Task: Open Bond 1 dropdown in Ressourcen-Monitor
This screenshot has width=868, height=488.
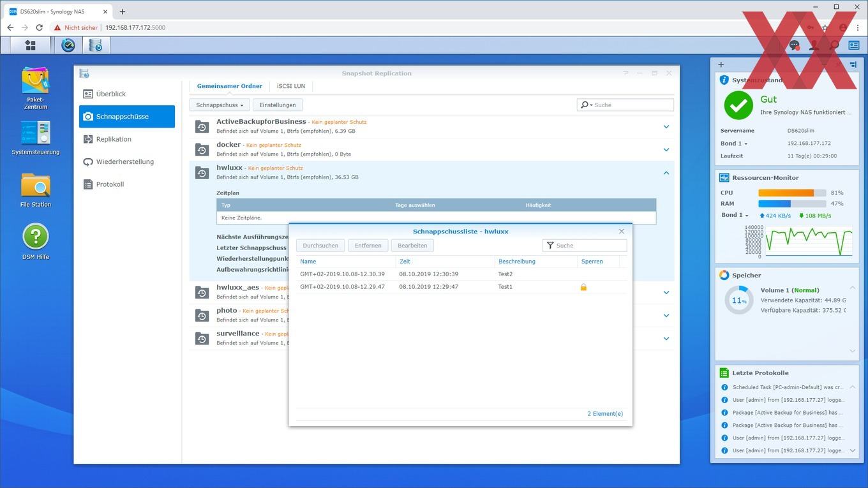Action: (734, 216)
